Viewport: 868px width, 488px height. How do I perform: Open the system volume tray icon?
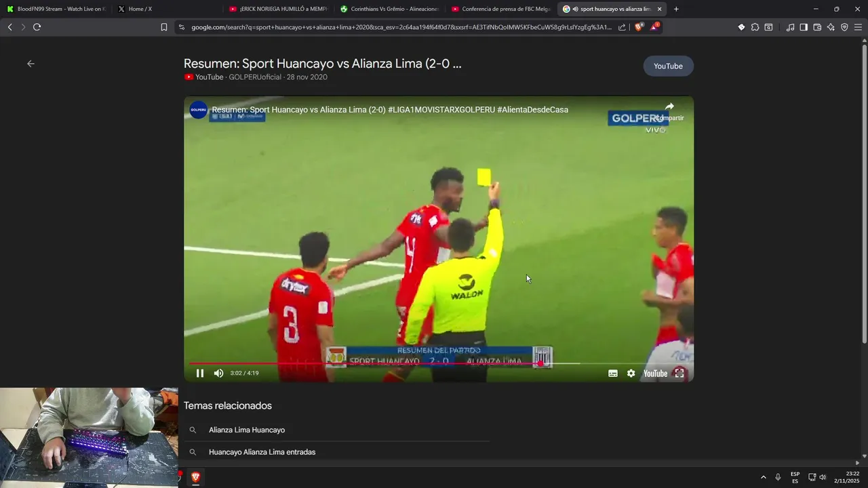point(823,477)
